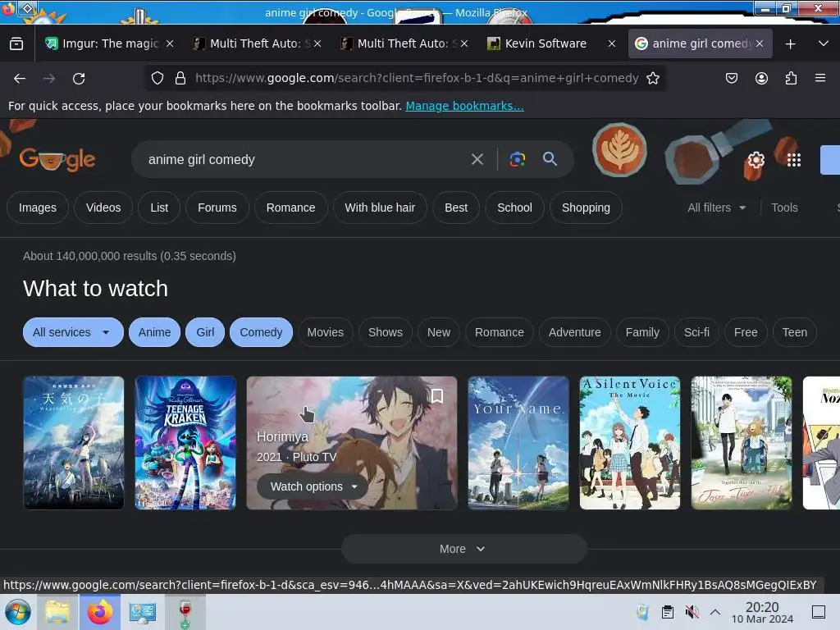Open Windows Start button
The image size is (840, 630).
click(18, 612)
